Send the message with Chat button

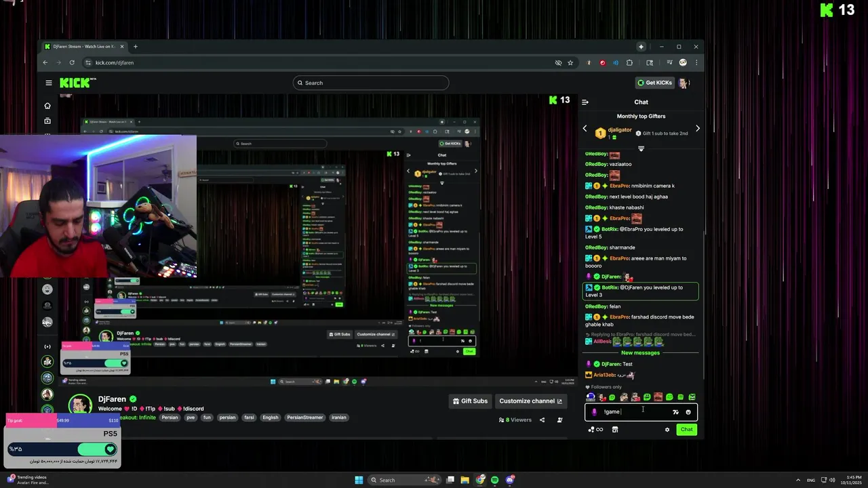point(686,429)
